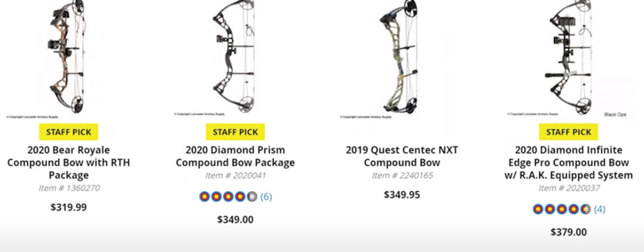Click the Staff Pick badge above Bear Royale
The height and width of the screenshot is (252, 644).
click(69, 132)
